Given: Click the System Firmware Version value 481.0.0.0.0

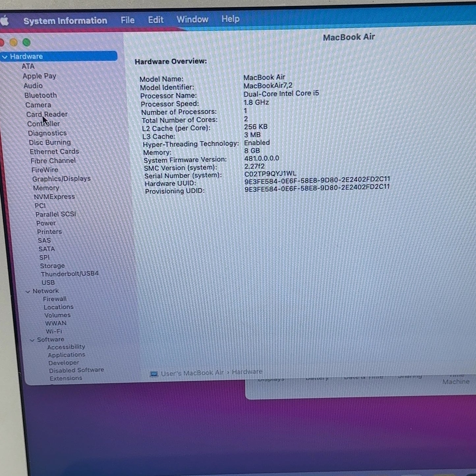Looking at the screenshot, I should [262, 158].
